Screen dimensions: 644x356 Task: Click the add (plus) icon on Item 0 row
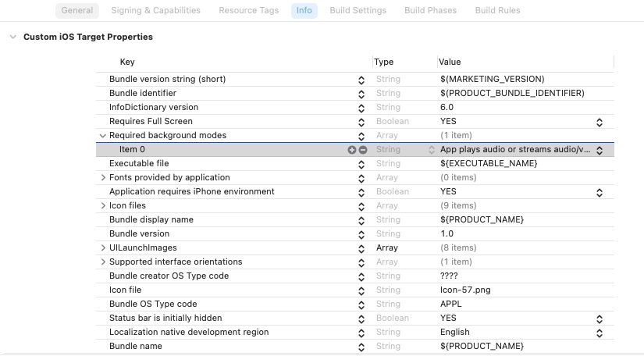click(x=352, y=150)
